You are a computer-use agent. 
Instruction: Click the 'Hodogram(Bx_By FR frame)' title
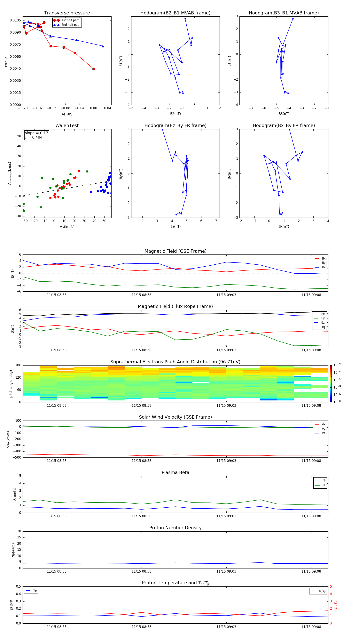(x=284, y=125)
